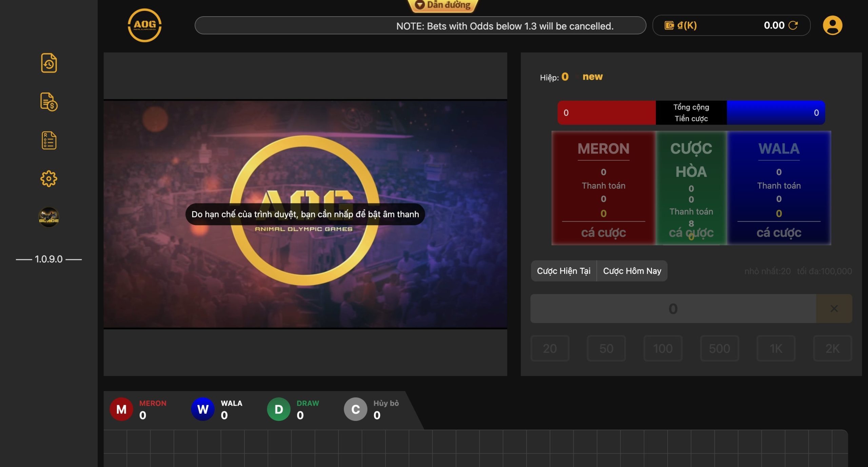Open the user profile avatar icon
868x467 pixels.
click(x=832, y=25)
